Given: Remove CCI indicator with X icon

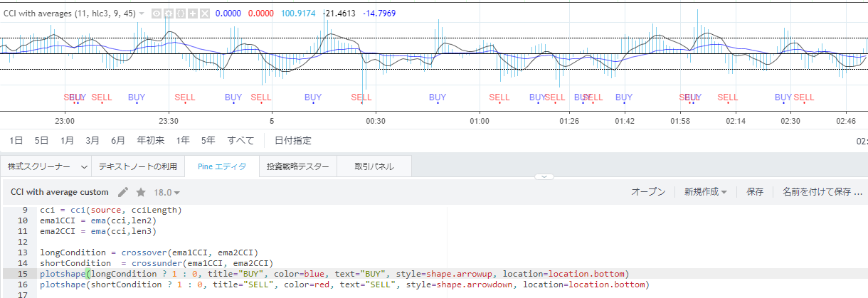Looking at the screenshot, I should click(x=205, y=14).
